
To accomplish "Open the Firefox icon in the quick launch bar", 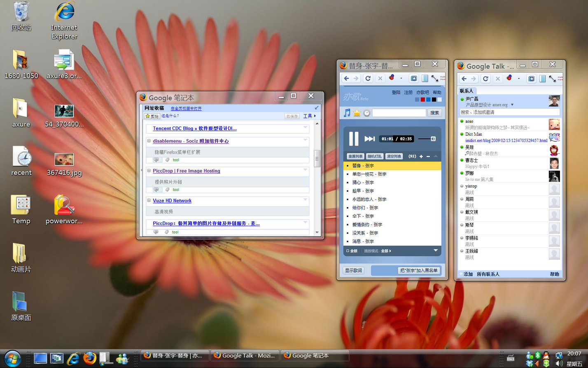I will click(x=89, y=358).
